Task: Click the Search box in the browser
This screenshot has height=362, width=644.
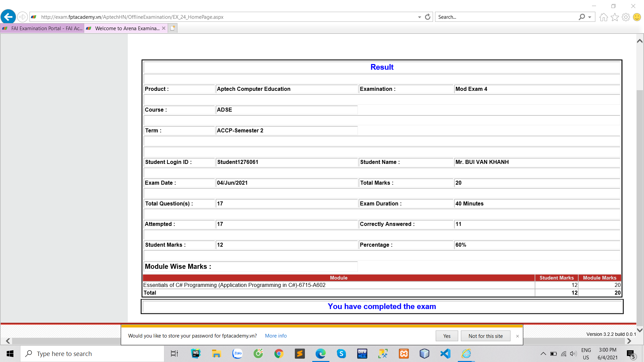Action: [506, 17]
